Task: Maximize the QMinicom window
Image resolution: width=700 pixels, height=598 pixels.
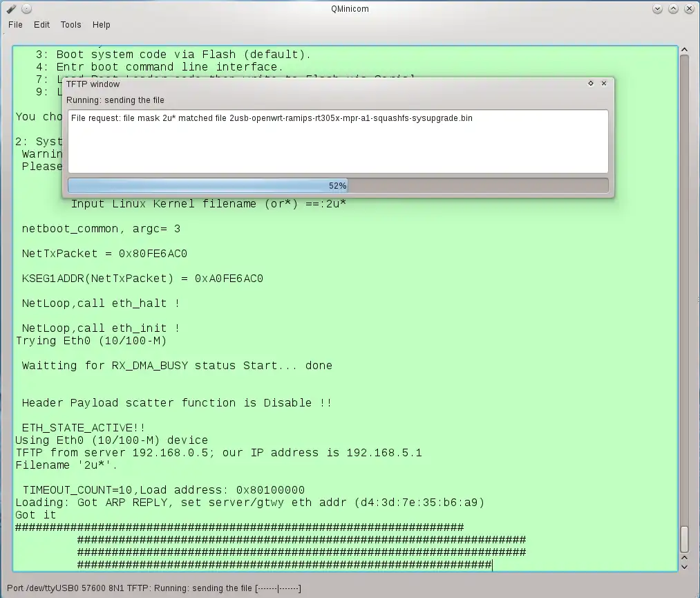Action: 673,8
